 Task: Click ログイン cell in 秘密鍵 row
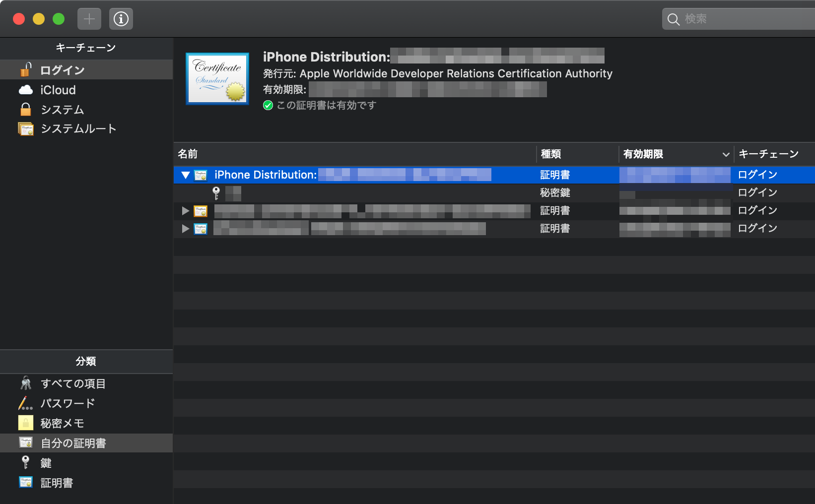[x=757, y=192]
